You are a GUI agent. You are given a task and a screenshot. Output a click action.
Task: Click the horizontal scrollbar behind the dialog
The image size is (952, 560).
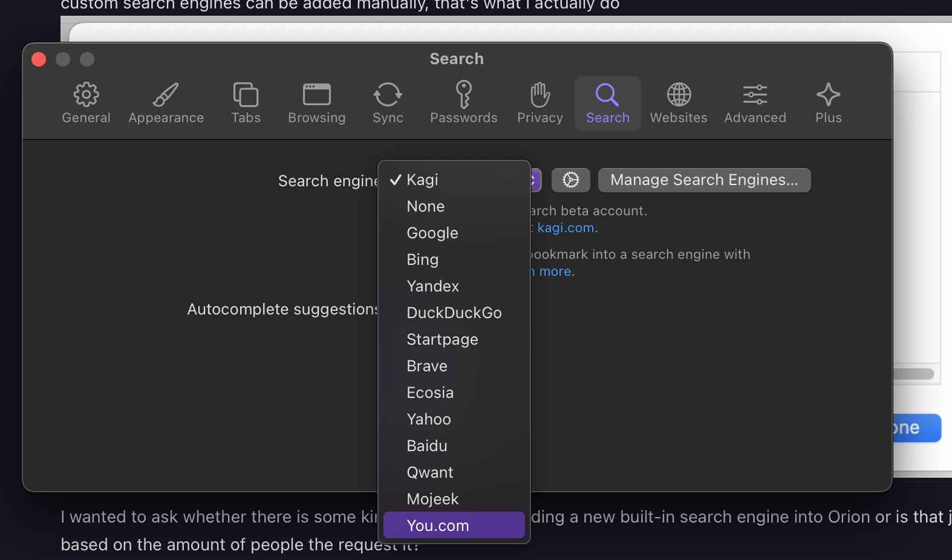(x=913, y=374)
